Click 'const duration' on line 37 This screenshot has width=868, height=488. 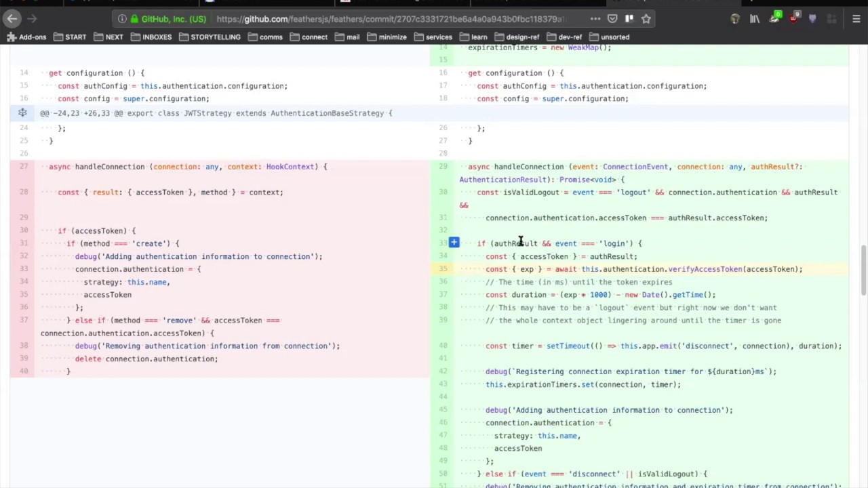click(515, 295)
